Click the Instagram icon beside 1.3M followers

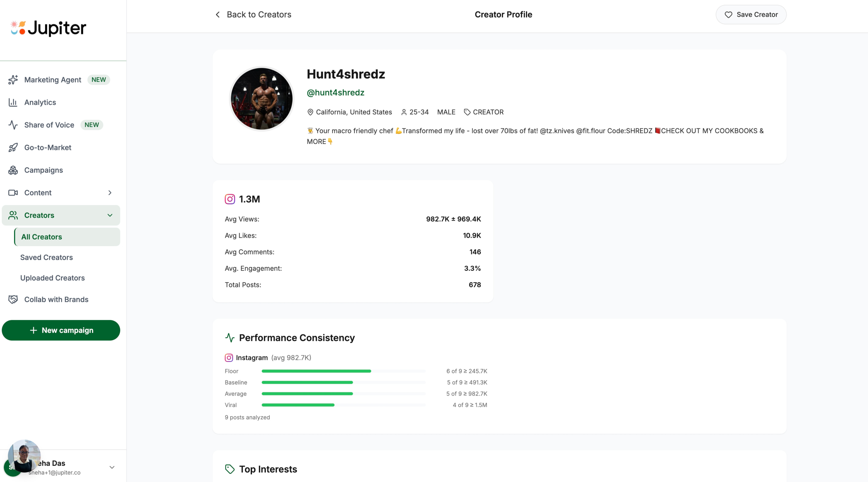click(230, 199)
